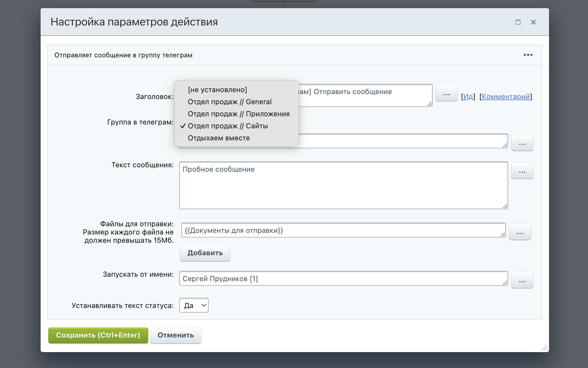Click the three-dots menu in description header
The image size is (588, 368).
[x=528, y=55]
